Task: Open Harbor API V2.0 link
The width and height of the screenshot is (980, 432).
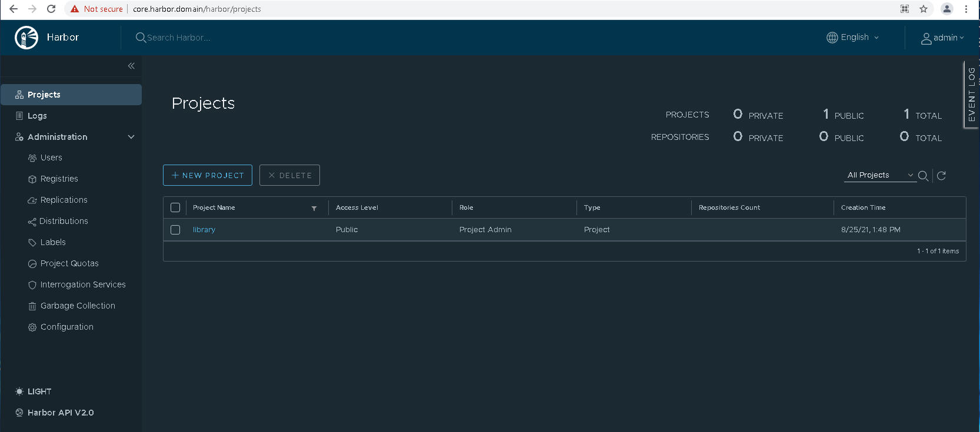Action: (61, 413)
